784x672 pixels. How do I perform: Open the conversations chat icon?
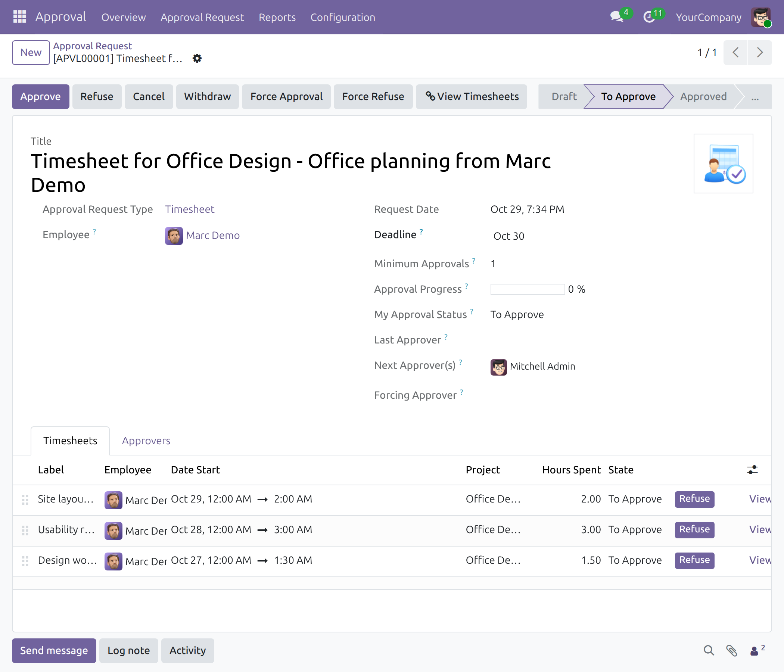[x=617, y=17]
